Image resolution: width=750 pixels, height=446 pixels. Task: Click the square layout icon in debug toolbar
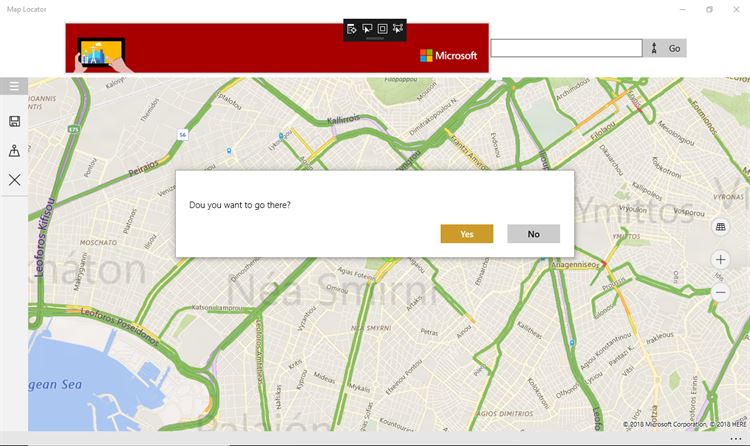(x=382, y=29)
